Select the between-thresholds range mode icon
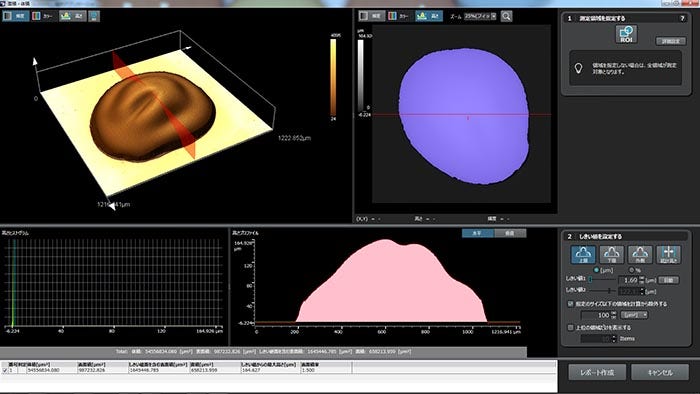 tap(669, 254)
